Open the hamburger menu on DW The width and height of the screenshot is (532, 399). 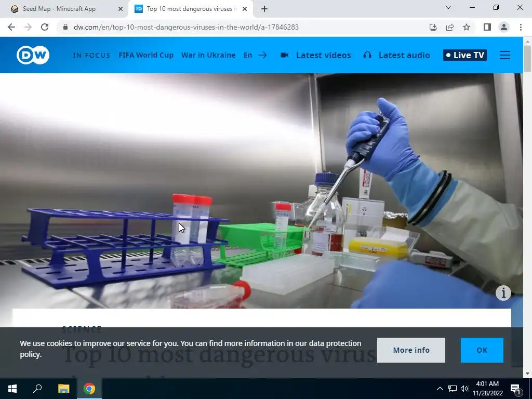pyautogui.click(x=504, y=55)
